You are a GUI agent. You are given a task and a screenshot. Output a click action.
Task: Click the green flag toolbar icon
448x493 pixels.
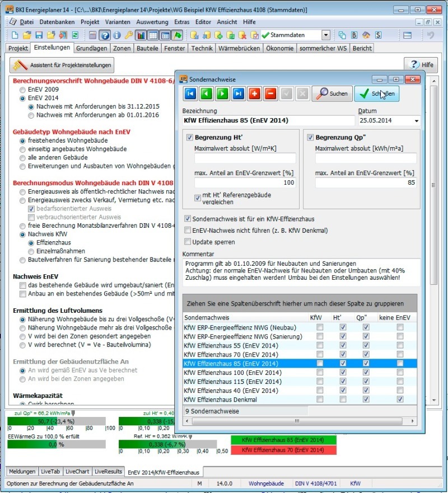[178, 35]
